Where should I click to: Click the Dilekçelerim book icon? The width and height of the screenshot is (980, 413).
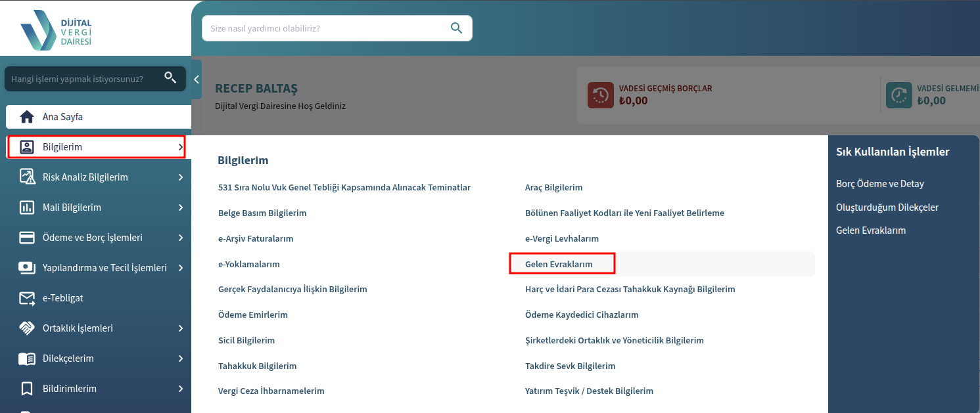27,359
